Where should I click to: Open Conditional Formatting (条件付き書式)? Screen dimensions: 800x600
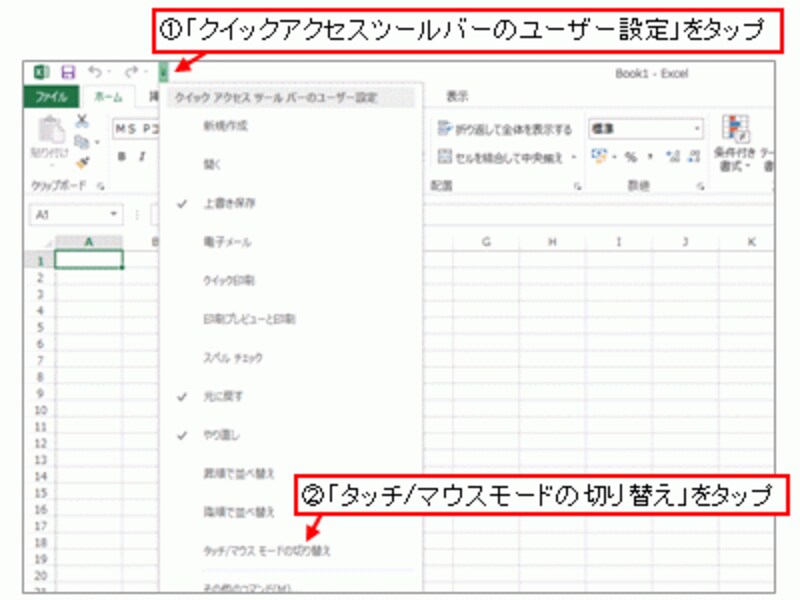tap(734, 144)
